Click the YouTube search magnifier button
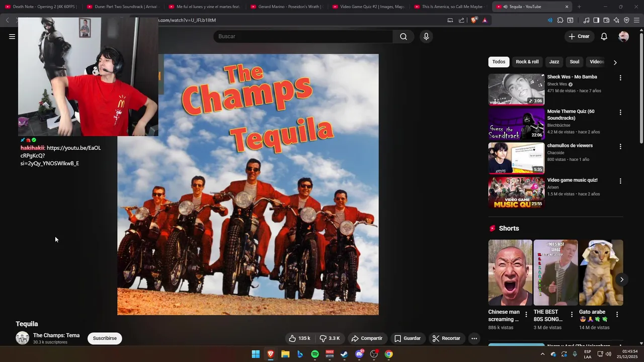 [404, 36]
